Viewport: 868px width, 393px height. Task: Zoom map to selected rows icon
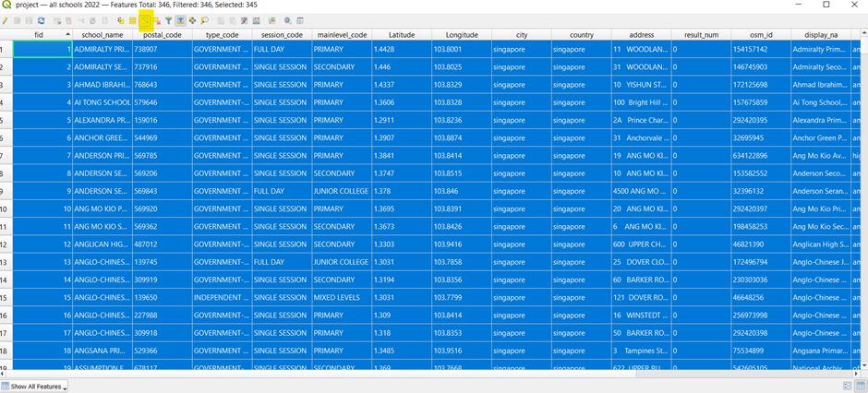(205, 20)
